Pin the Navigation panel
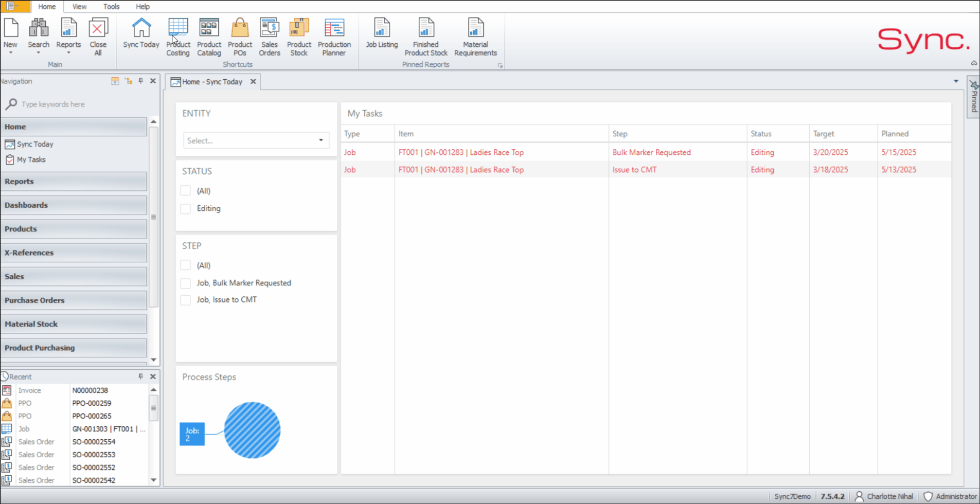This screenshot has height=504, width=980. pyautogui.click(x=140, y=81)
